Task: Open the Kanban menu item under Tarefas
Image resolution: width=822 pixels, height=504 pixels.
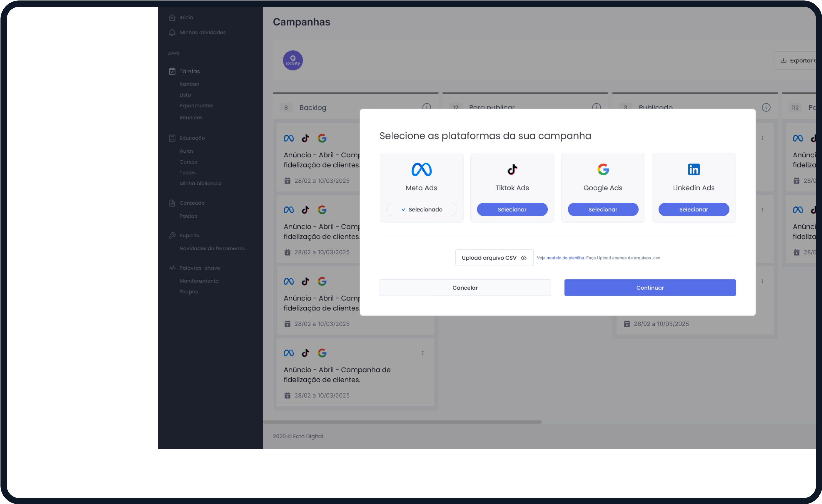Action: (x=189, y=84)
